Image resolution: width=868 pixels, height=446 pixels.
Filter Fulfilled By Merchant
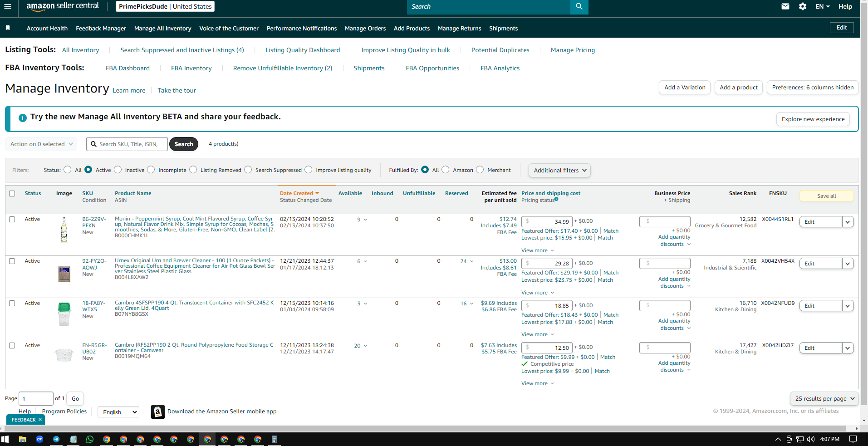tap(480, 170)
